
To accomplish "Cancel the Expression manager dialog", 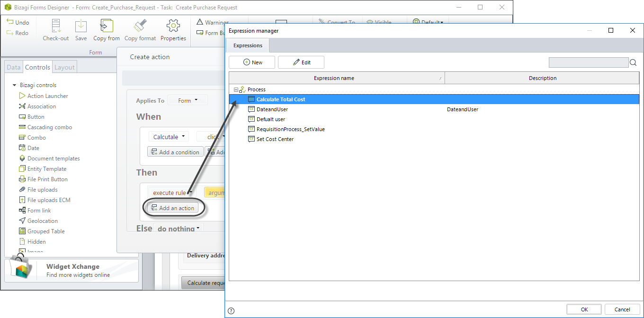I will pos(622,309).
